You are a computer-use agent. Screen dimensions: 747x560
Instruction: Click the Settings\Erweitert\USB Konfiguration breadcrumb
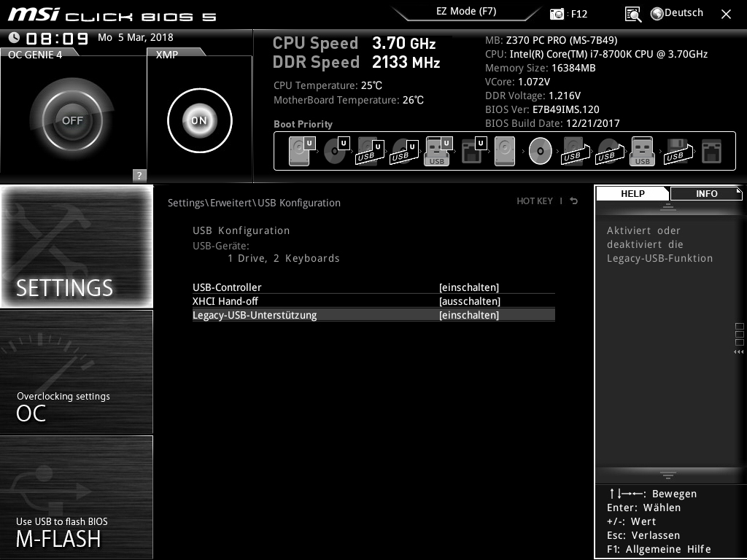pyautogui.click(x=254, y=203)
